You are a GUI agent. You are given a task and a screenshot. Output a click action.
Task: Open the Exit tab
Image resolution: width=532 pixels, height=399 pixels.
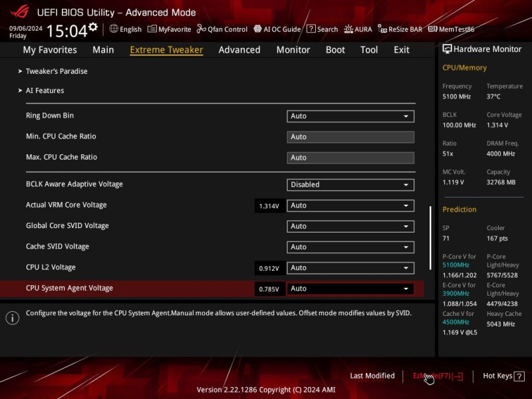[402, 50]
